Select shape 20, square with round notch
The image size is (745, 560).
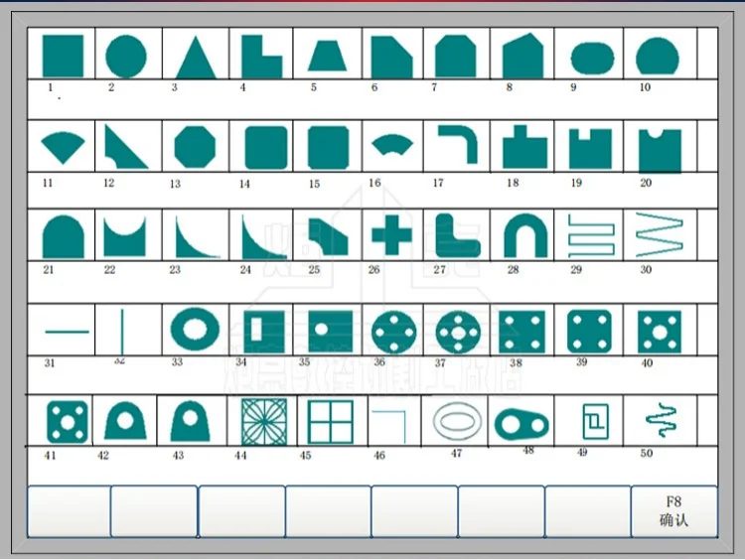pyautogui.click(x=661, y=151)
